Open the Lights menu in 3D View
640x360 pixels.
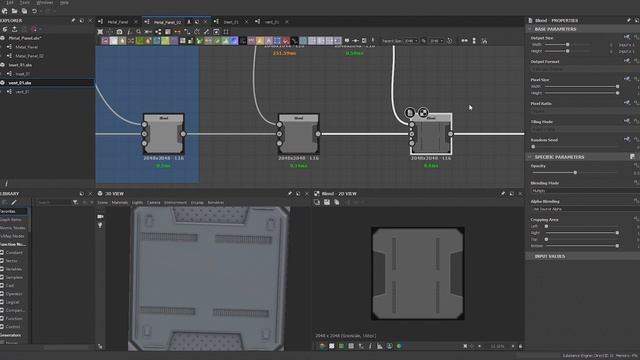click(137, 202)
